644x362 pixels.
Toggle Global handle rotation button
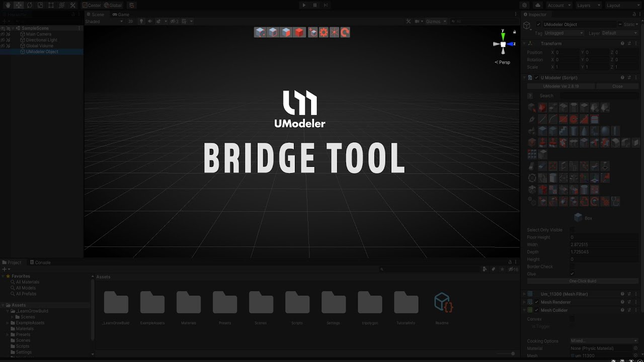point(113,5)
